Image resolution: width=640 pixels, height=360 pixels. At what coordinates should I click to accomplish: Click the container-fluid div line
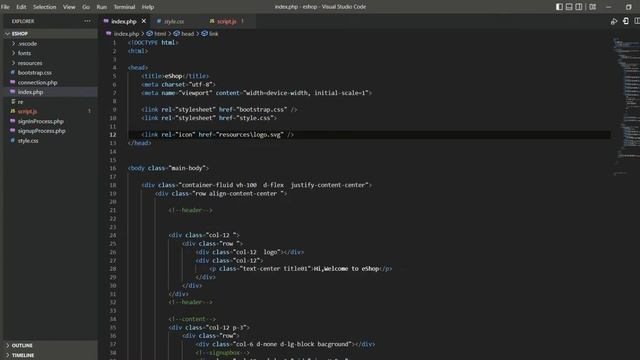pos(257,185)
